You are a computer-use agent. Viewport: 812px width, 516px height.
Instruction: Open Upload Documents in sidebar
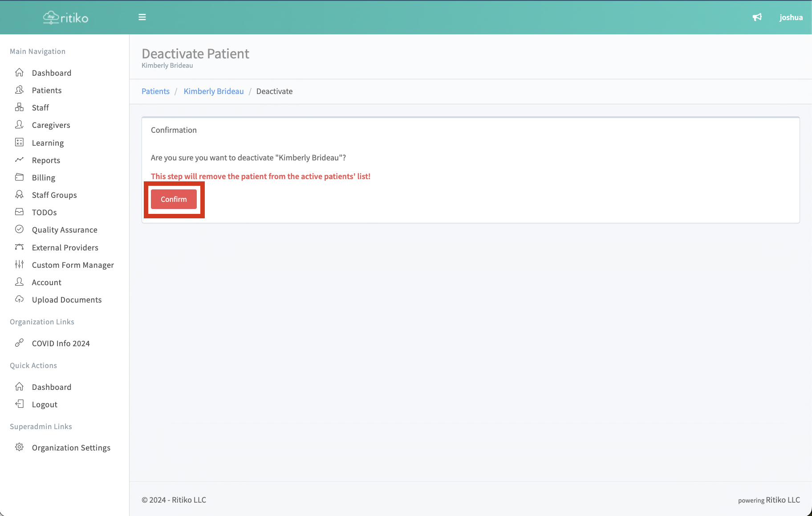[66, 300]
